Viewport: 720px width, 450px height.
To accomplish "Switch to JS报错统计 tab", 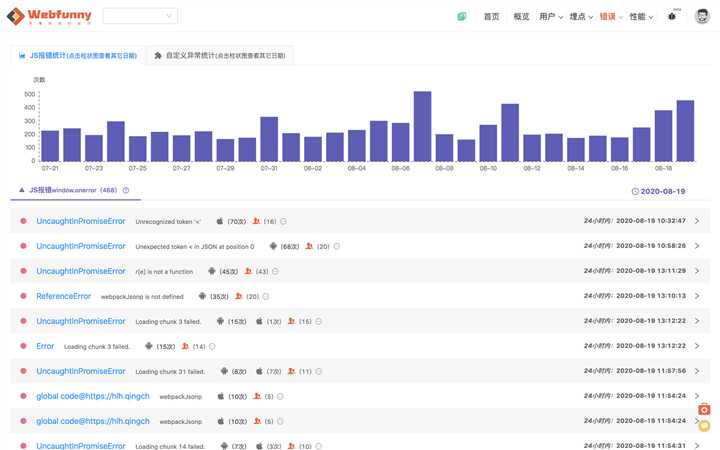I will (78, 56).
